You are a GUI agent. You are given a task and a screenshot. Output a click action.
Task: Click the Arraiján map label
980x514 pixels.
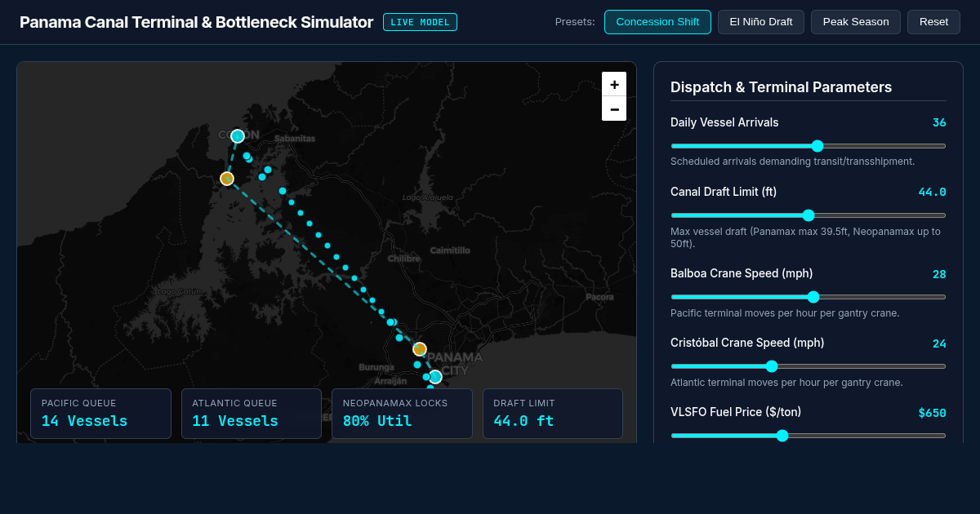(390, 381)
